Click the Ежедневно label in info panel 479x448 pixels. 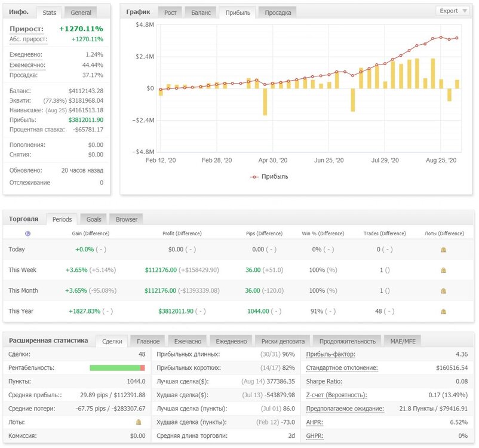(x=26, y=54)
